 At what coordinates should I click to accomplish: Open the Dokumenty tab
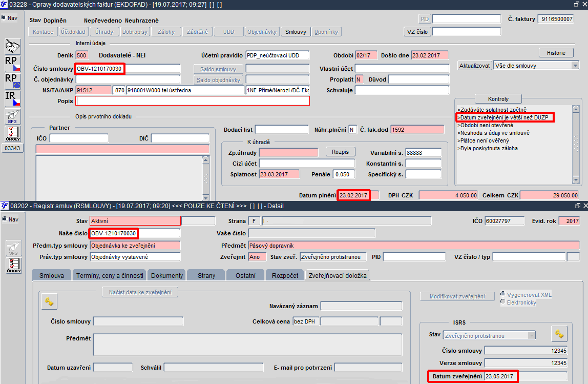pos(167,275)
